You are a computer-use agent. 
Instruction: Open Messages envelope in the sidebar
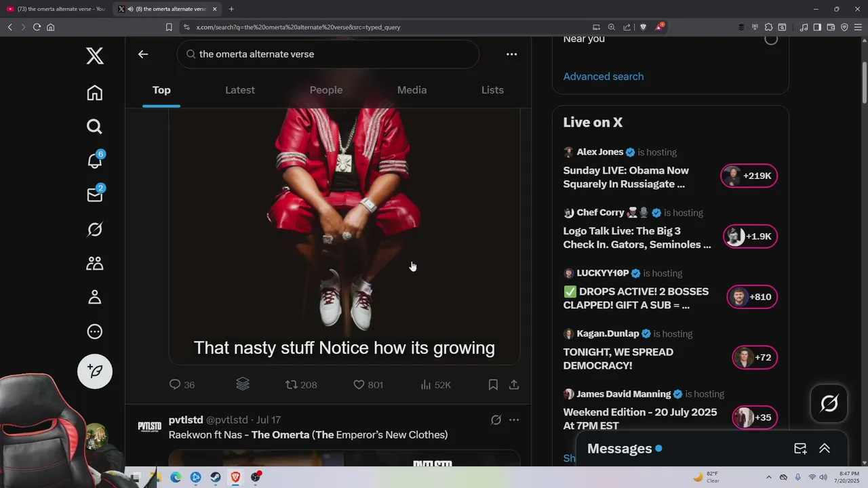click(x=95, y=195)
